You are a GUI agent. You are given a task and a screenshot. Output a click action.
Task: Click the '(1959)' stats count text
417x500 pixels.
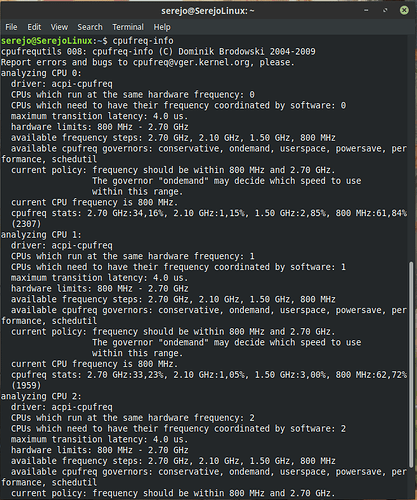(26, 386)
